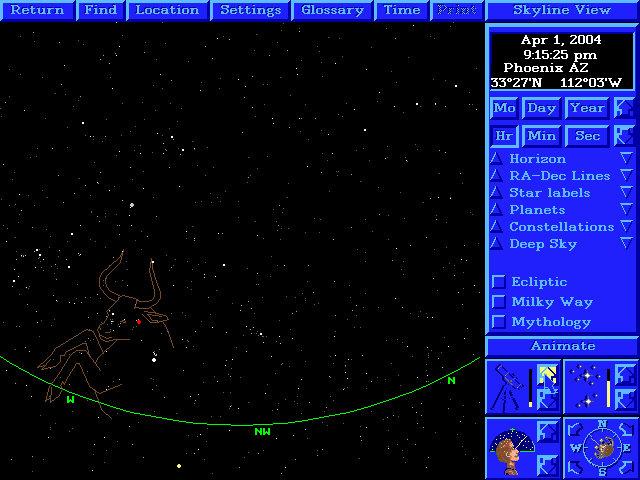The height and width of the screenshot is (480, 640).
Task: Select the Day date unit button
Action: click(541, 108)
